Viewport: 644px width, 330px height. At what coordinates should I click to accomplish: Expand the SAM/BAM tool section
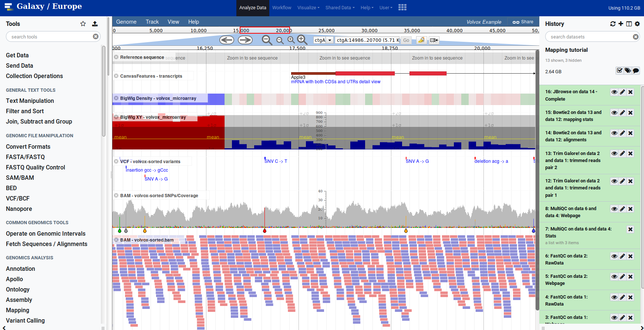(x=20, y=178)
